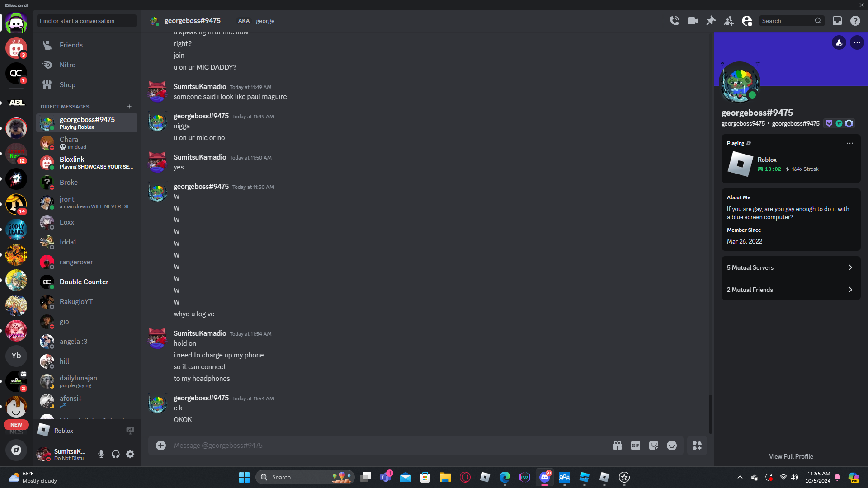Hide the user profile panel
The image size is (868, 488).
pyautogui.click(x=747, y=21)
